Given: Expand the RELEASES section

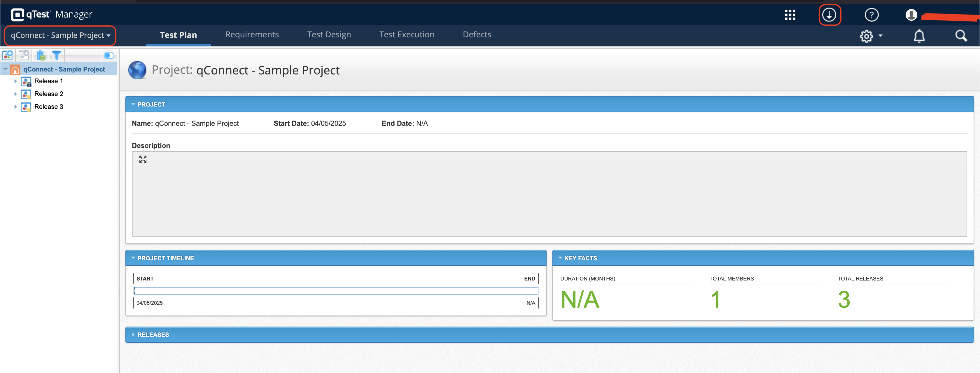Looking at the screenshot, I should (133, 334).
